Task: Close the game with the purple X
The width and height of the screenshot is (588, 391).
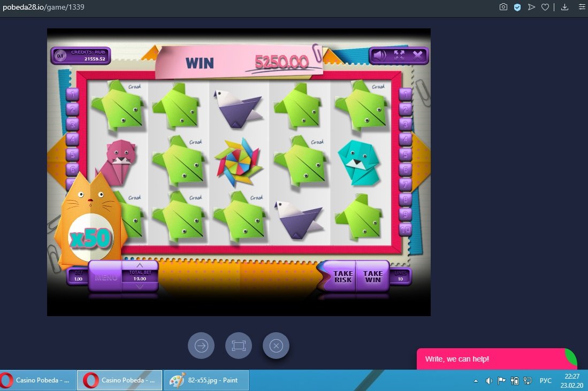Action: click(418, 55)
